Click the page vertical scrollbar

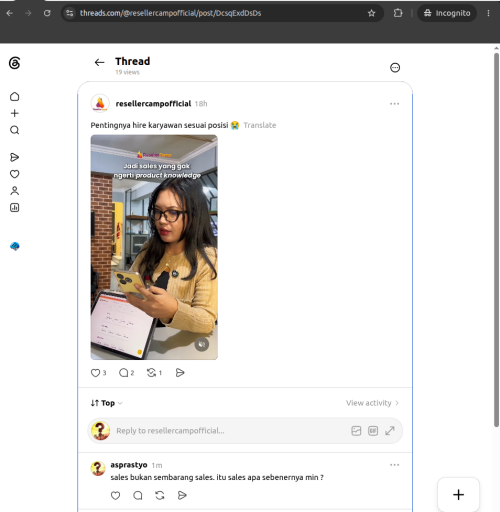[x=497, y=239]
